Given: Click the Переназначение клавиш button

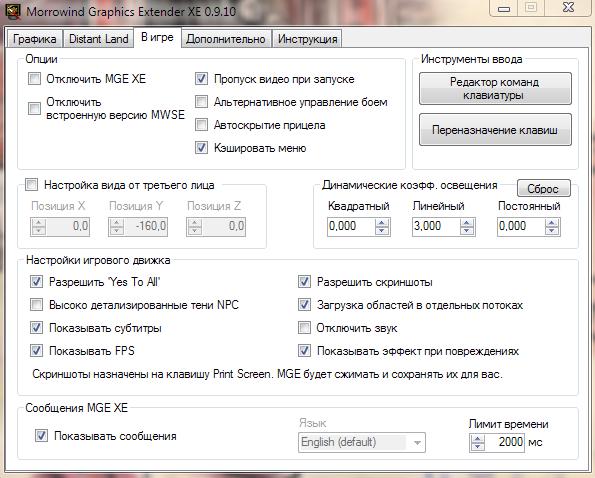Looking at the screenshot, I should tap(495, 130).
